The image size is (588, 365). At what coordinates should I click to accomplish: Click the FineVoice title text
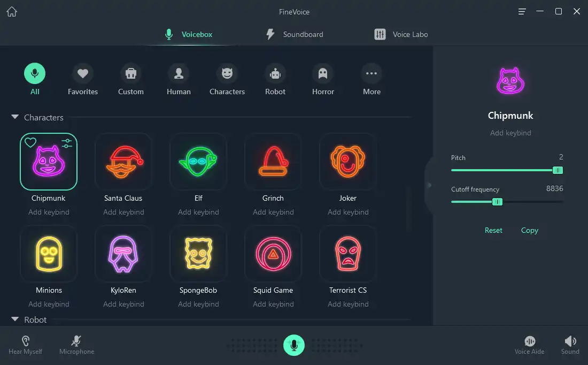click(x=294, y=12)
